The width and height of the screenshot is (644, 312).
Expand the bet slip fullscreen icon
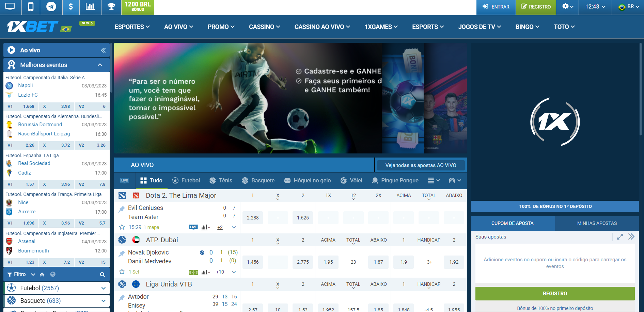click(620, 237)
